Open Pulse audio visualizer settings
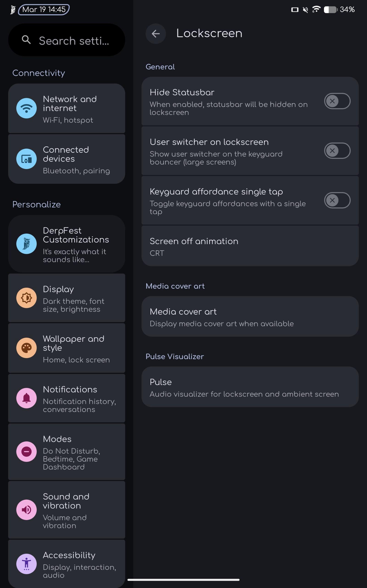Screen dimensions: 367x588 [250, 387]
